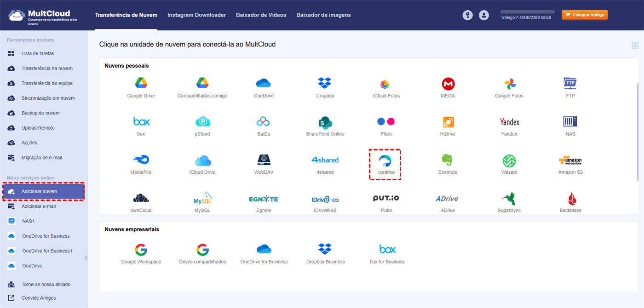Connect Google Workspace business cloud
The height and width of the screenshot is (308, 644).
tap(141, 250)
